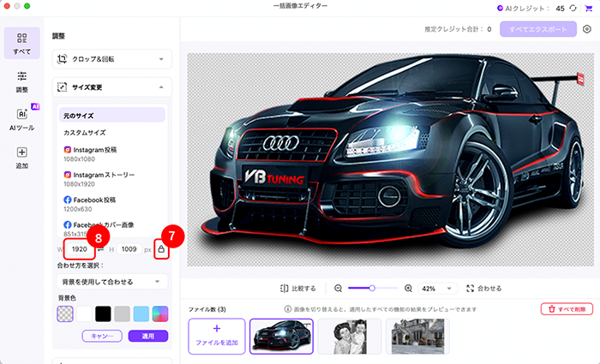Click the resize section icon

(x=62, y=87)
